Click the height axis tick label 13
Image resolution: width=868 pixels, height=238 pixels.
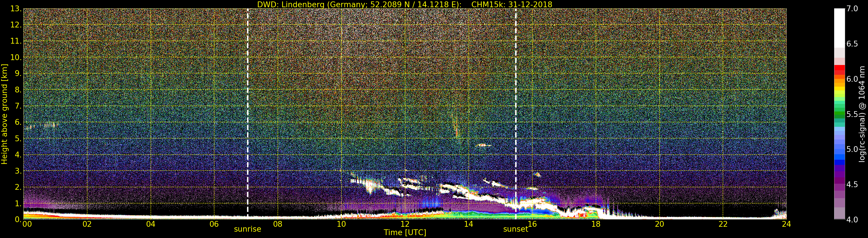pyautogui.click(x=16, y=9)
